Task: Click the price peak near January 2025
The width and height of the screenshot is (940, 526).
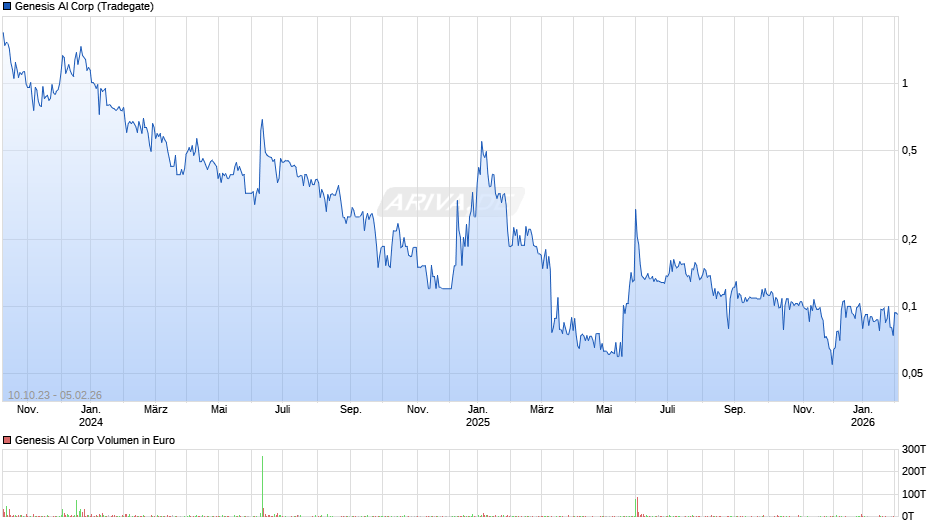Action: 482,143
